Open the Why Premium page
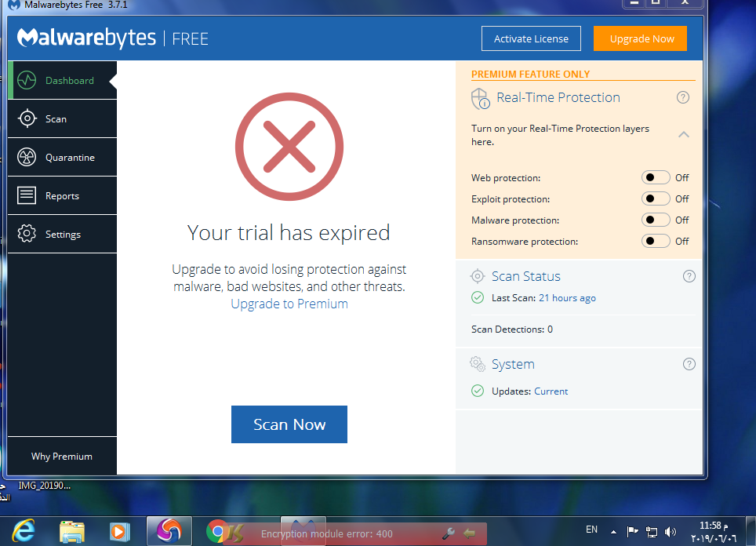Screen dimensions: 756x546 (62, 457)
